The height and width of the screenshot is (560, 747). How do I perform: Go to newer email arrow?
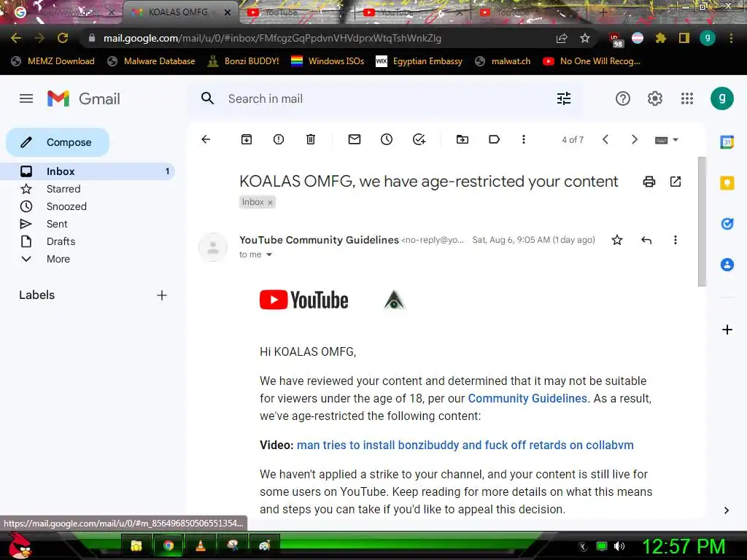(605, 139)
